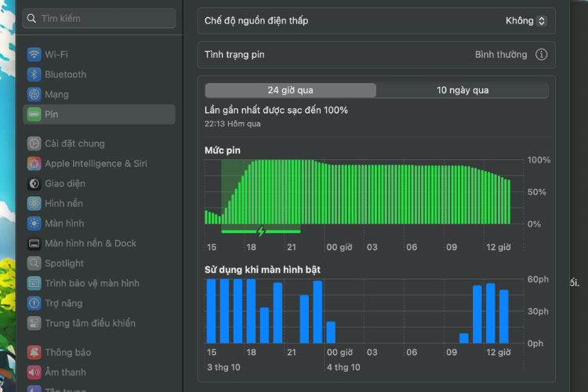Open Cài đặt chung gear icon
This screenshot has width=588, height=392.
(34, 143)
